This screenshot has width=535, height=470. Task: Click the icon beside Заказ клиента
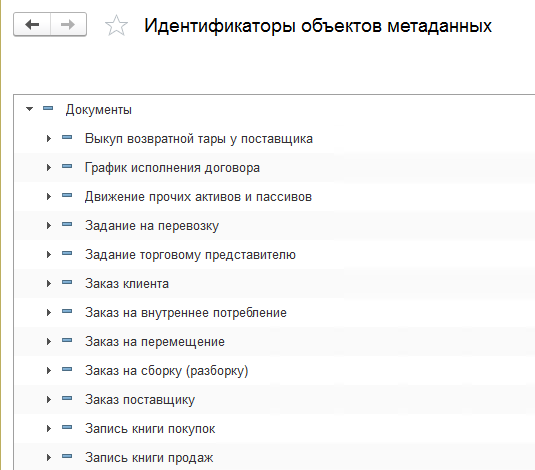tap(67, 282)
